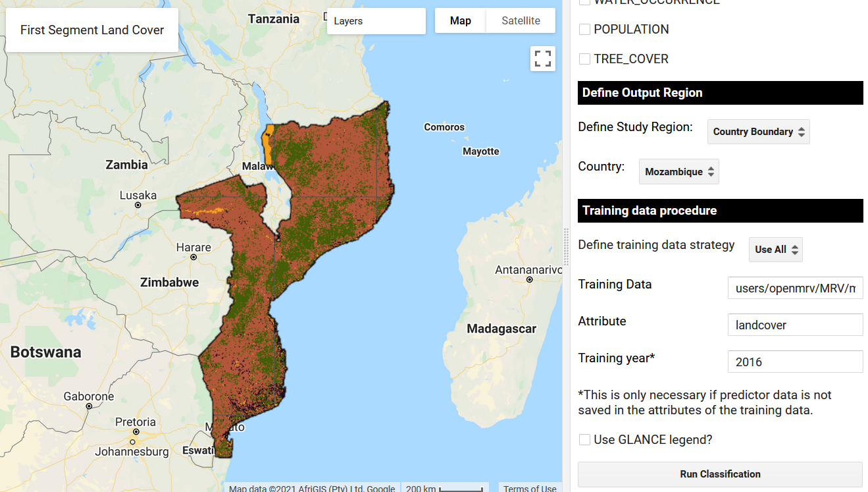The image size is (868, 492).
Task: Open the Country Boundary study region dropdown
Action: pyautogui.click(x=758, y=132)
